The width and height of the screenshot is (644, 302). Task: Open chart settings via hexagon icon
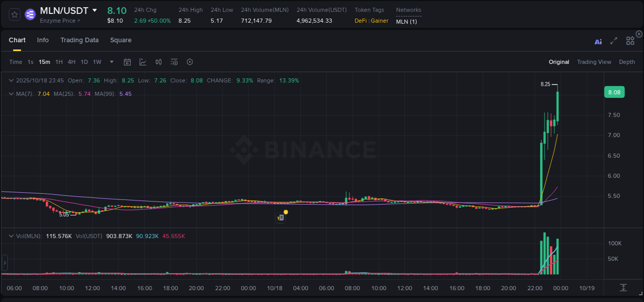pos(190,61)
